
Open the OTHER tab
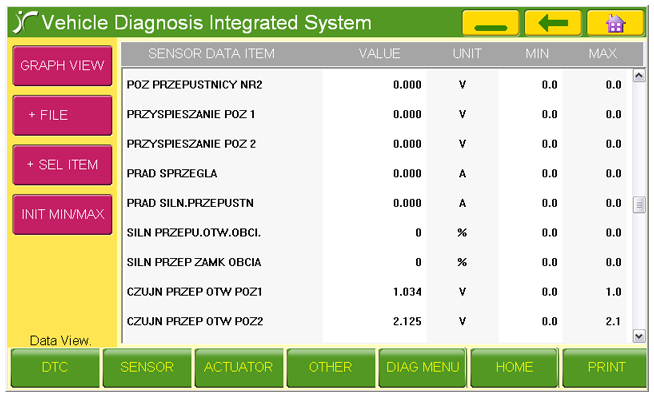coord(330,368)
